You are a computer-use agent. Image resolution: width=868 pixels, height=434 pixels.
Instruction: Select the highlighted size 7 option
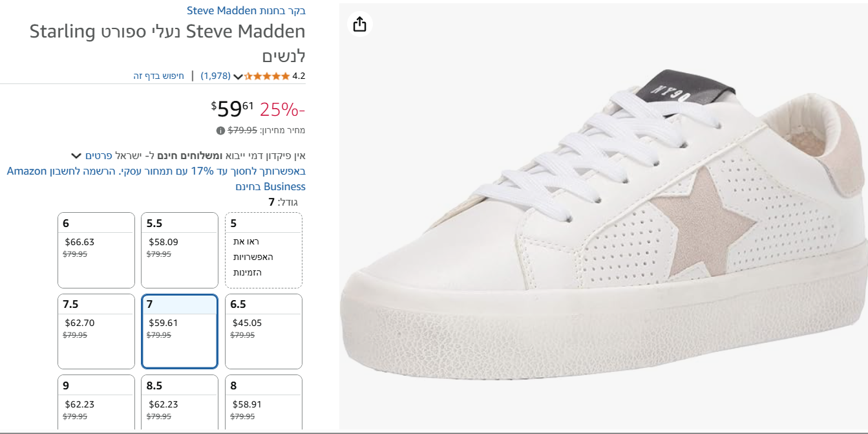click(x=180, y=331)
